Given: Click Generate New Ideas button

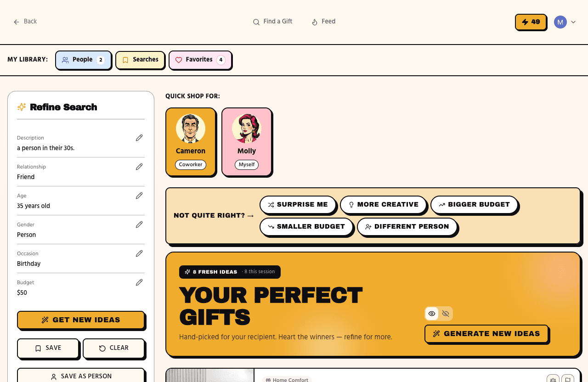Looking at the screenshot, I should [486, 334].
